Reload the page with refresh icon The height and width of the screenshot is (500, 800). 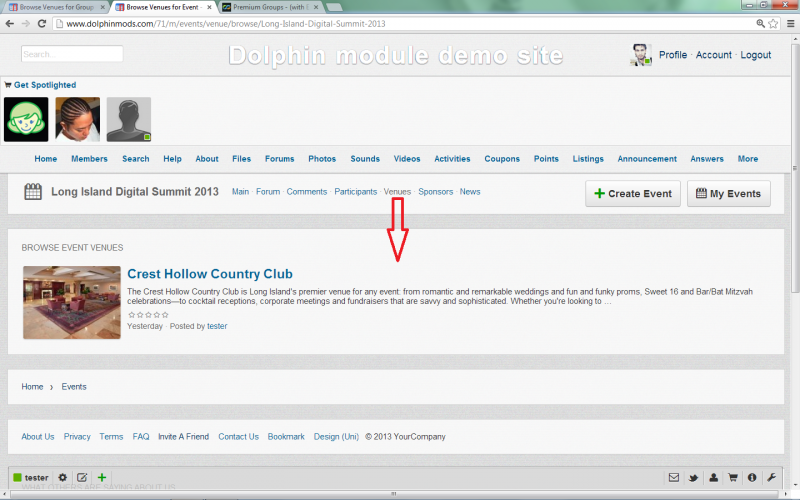[42, 23]
